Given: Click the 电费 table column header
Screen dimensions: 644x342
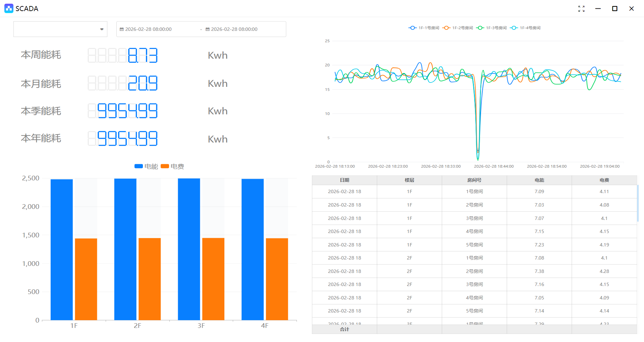Looking at the screenshot, I should (604, 180).
